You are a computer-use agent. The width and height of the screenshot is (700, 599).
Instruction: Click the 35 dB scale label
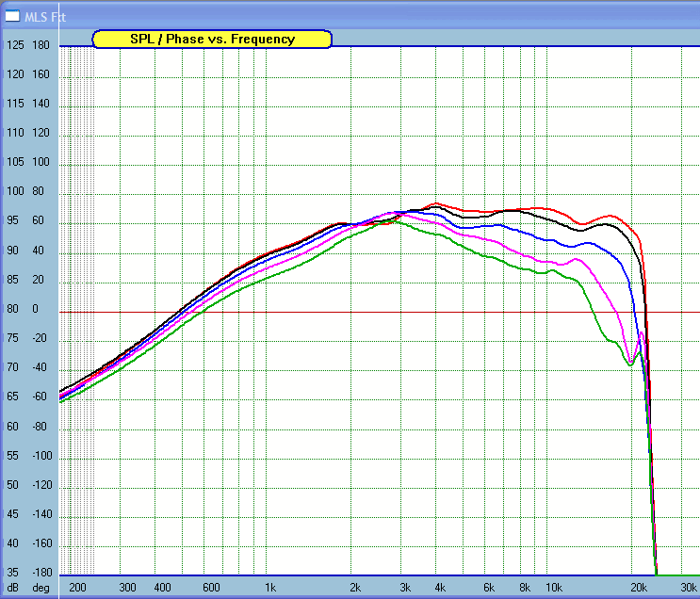pyautogui.click(x=12, y=573)
